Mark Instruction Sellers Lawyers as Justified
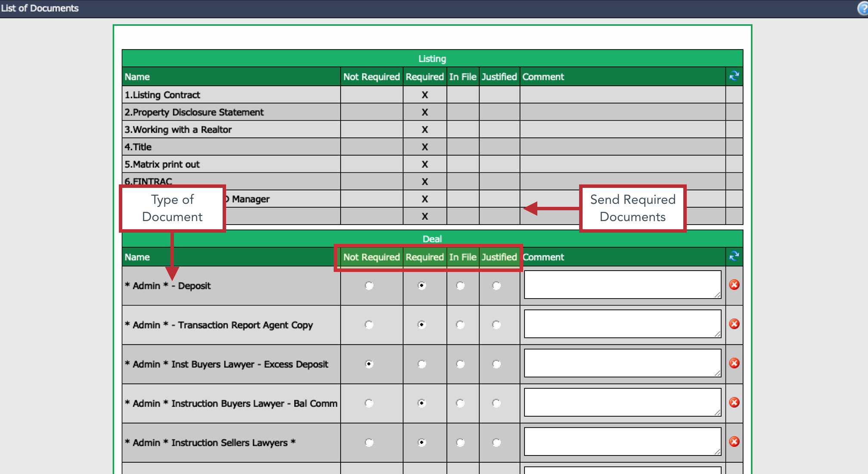Viewport: 868px width, 474px height. (496, 443)
